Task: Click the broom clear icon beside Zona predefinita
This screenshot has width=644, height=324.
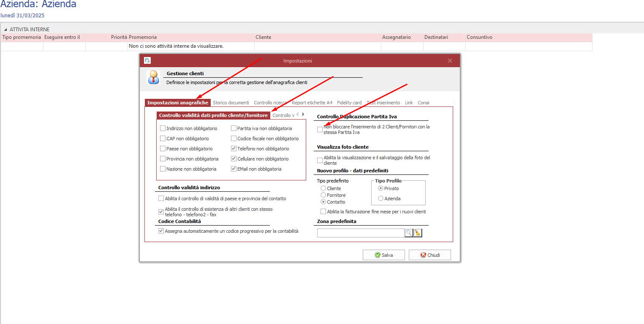Action: pos(418,233)
